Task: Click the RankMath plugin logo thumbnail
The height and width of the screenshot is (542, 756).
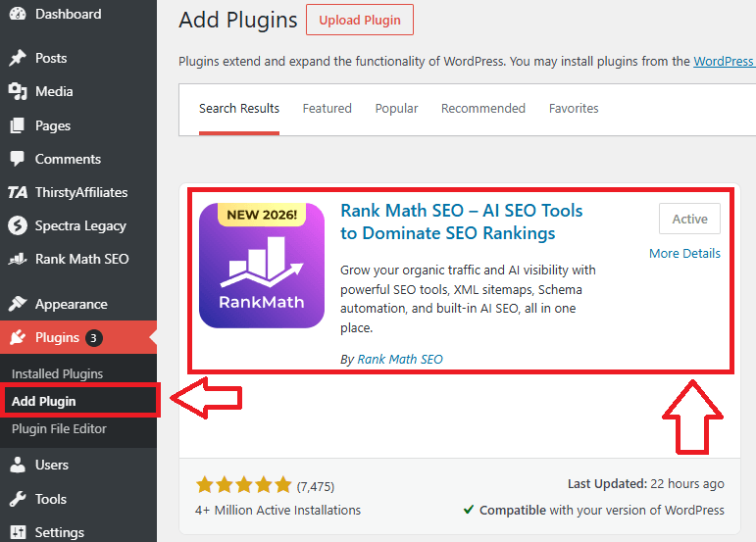Action: 262,266
